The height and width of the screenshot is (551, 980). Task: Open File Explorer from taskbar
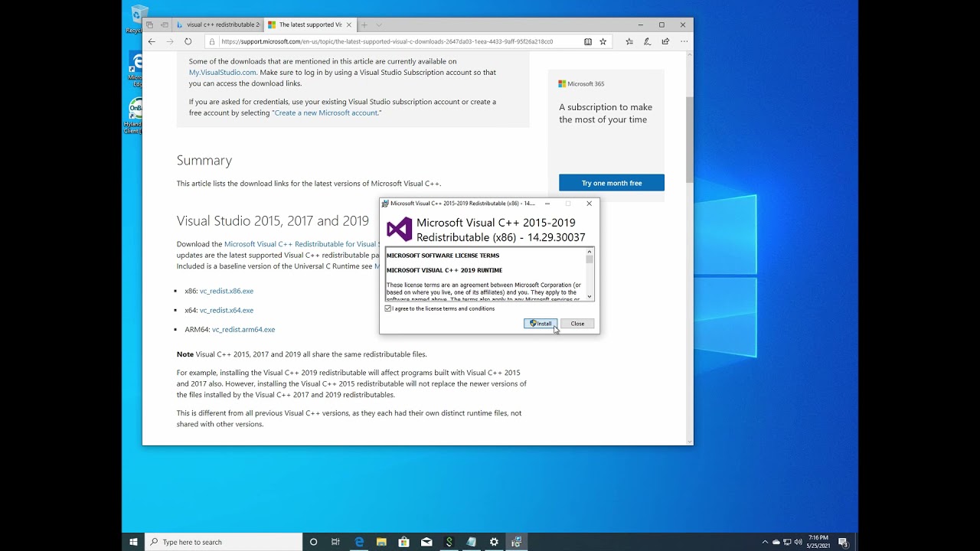pos(381,542)
